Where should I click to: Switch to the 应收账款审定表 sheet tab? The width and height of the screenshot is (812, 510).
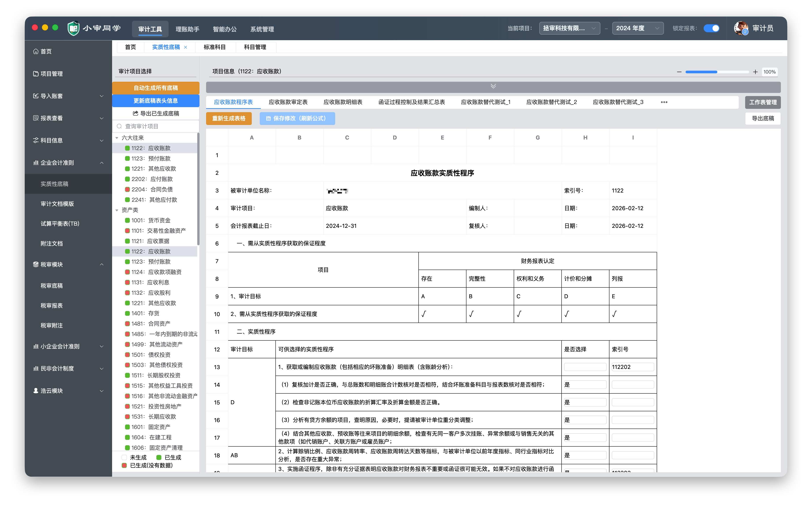point(288,102)
